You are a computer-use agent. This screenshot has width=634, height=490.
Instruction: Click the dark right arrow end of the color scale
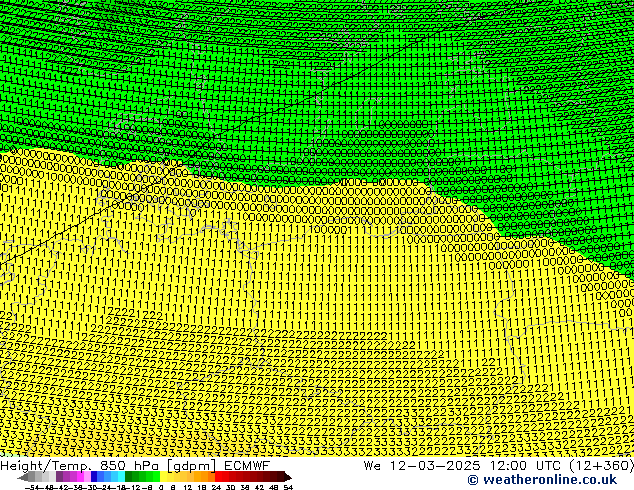pos(288,477)
